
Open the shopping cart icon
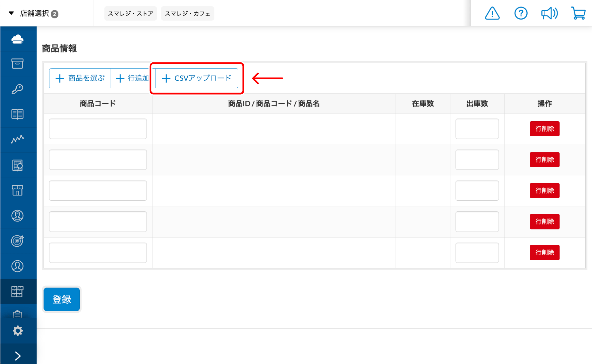pos(578,14)
